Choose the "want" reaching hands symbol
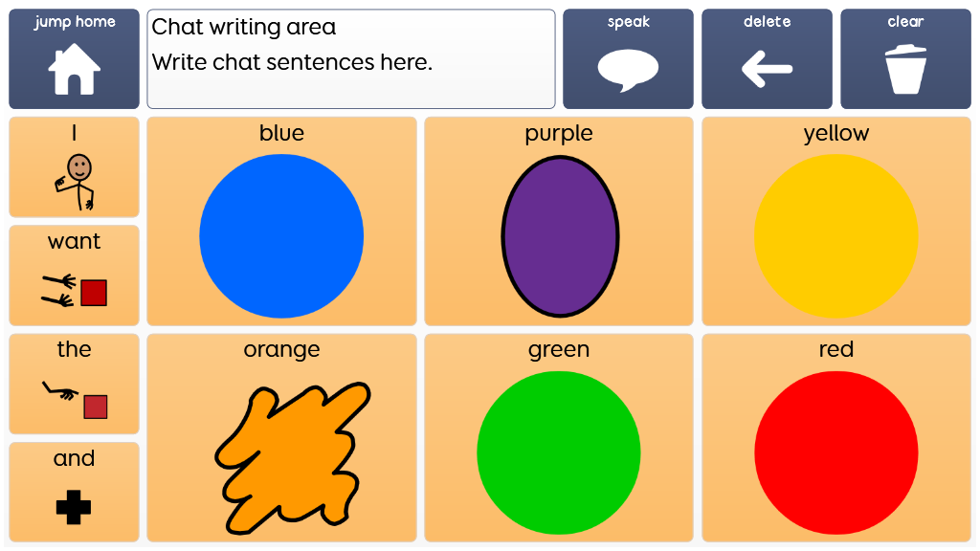Image resolution: width=980 pixels, height=551 pixels. (74, 275)
